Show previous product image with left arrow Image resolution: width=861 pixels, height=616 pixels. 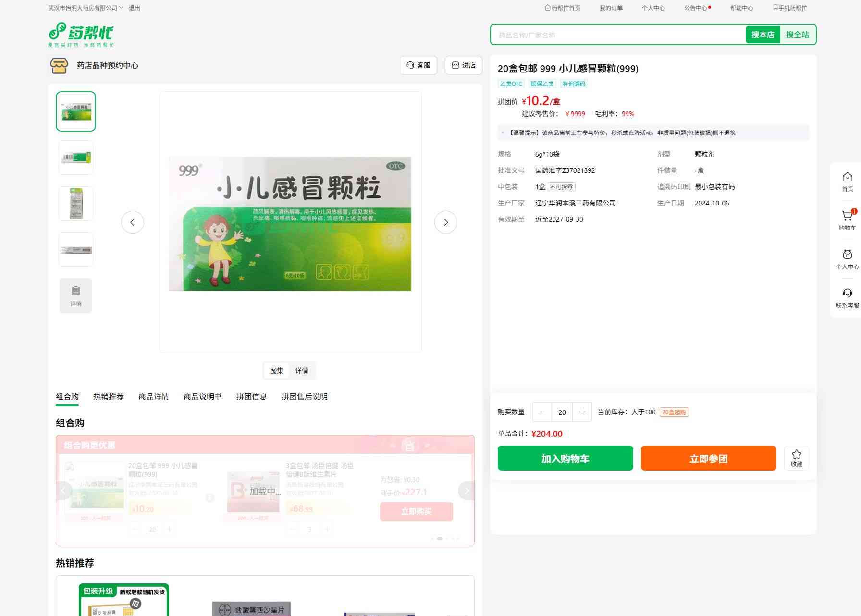click(x=133, y=222)
